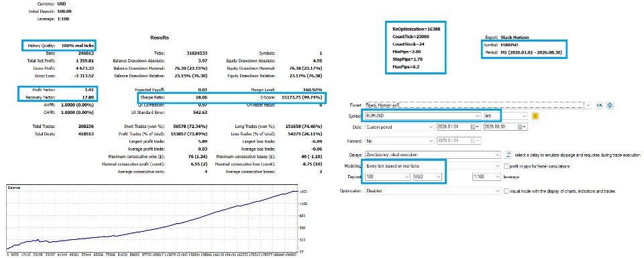This screenshot has width=644, height=258.
Task: Open the end date calendar picker
Action: click(x=523, y=127)
